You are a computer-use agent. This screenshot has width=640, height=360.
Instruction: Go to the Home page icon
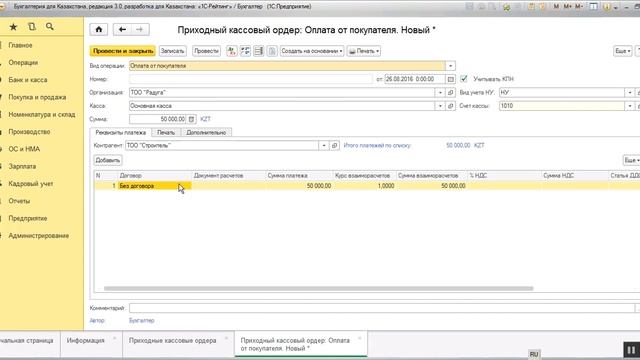point(99,29)
